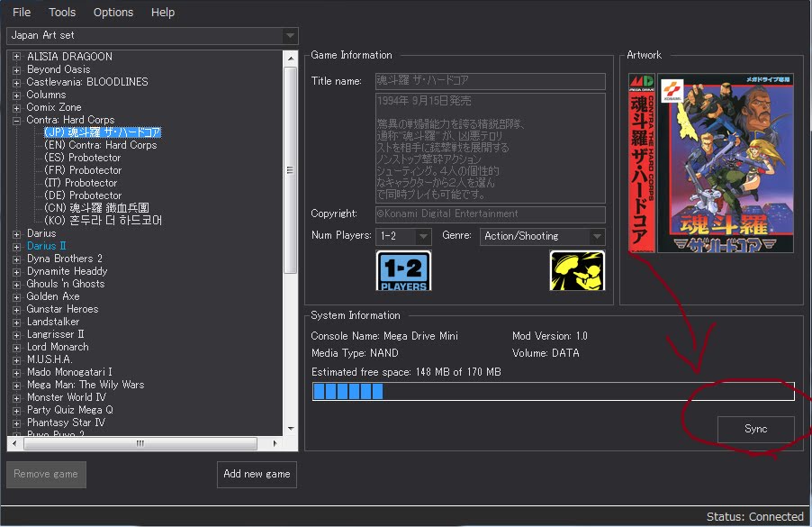The width and height of the screenshot is (812, 527).
Task: Click the Remove game button
Action: pyautogui.click(x=46, y=474)
